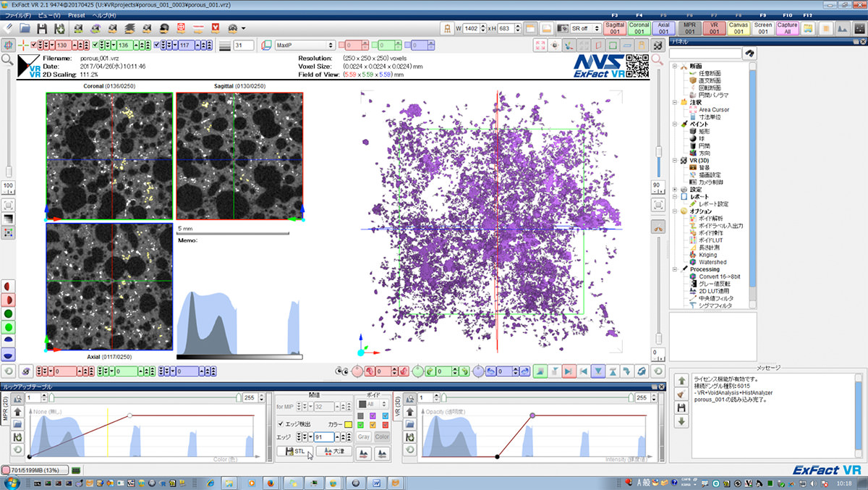Open the MaxIP projection mode dropdown
868x490 pixels.
304,46
